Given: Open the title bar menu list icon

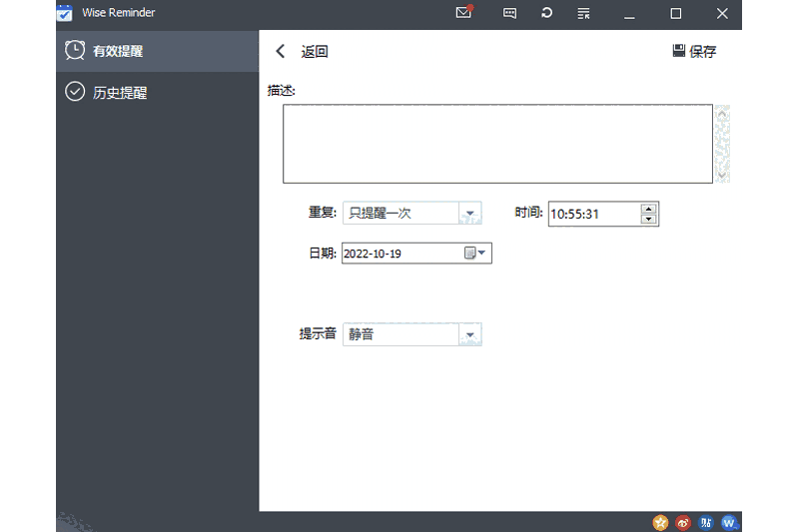Looking at the screenshot, I should 583,13.
